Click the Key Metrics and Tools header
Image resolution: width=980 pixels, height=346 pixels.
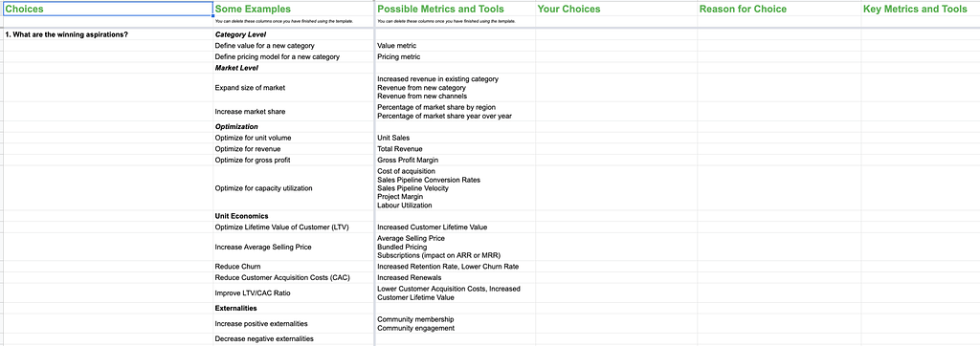click(921, 9)
